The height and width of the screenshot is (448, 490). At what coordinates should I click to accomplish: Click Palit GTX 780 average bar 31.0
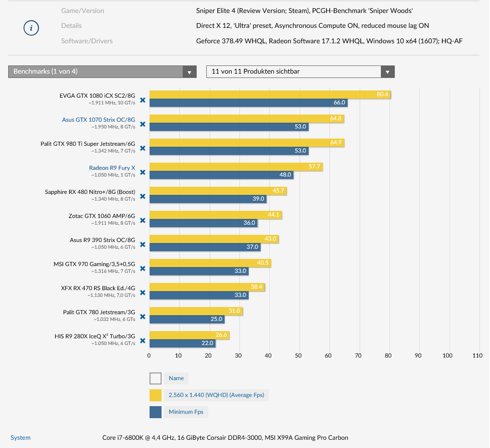point(196,311)
